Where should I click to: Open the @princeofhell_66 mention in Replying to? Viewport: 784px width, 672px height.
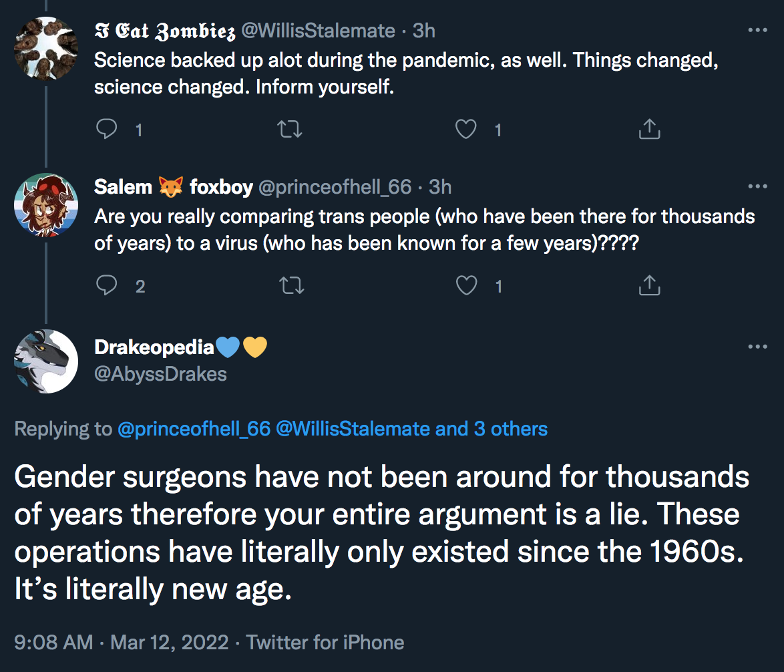click(x=194, y=429)
